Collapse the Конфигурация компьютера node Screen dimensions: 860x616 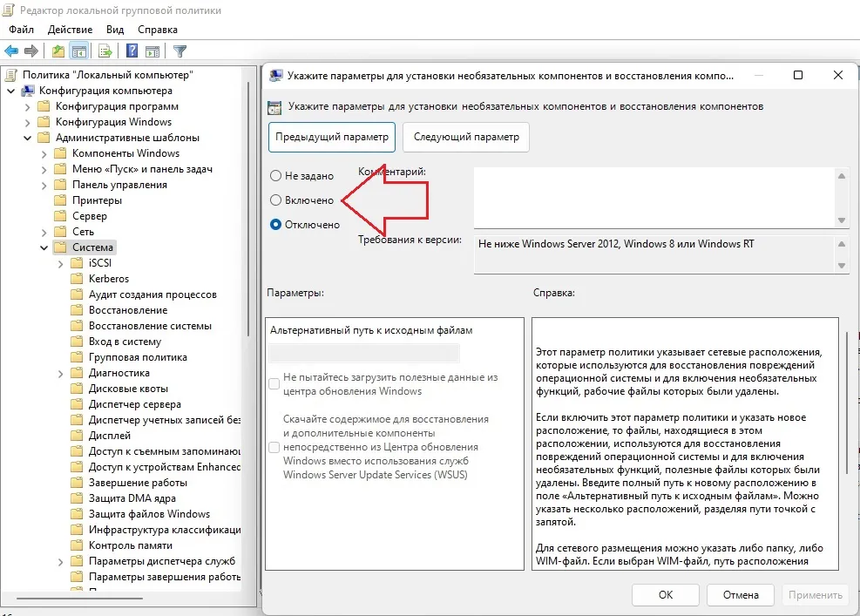point(11,91)
